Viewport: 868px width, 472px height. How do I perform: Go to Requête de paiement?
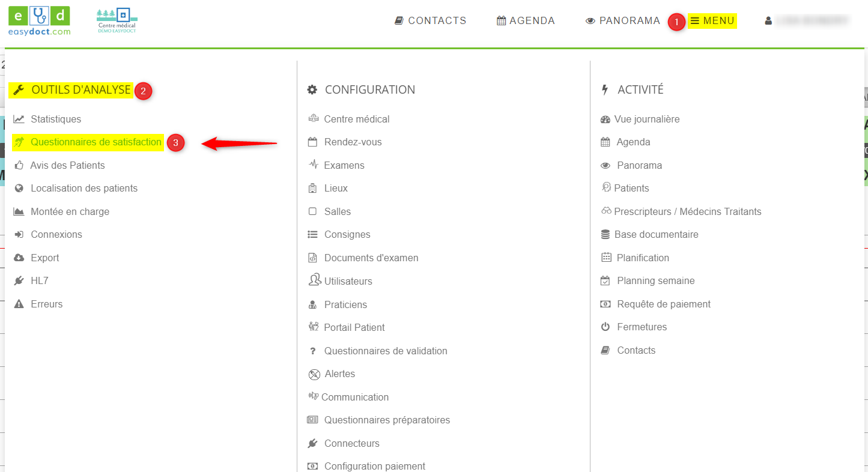(664, 304)
